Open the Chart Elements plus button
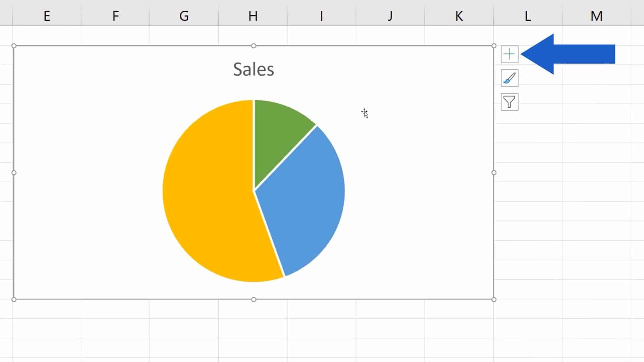This screenshot has width=644, height=362. (x=509, y=54)
